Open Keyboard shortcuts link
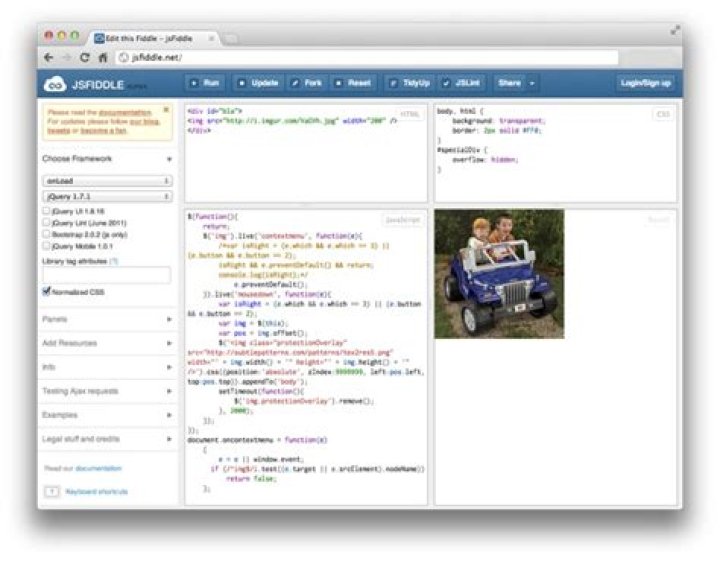Viewport: 720px width, 561px height. tap(96, 492)
